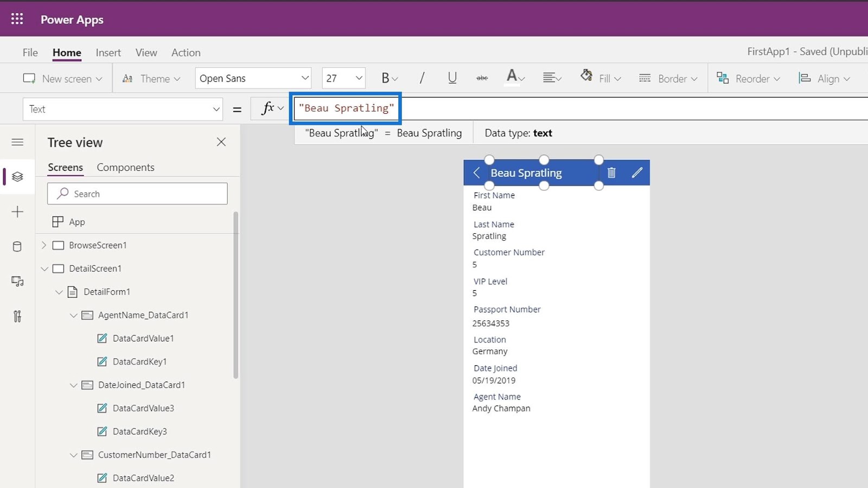The width and height of the screenshot is (868, 488).
Task: Open the font size 27 dropdown
Action: (x=343, y=78)
